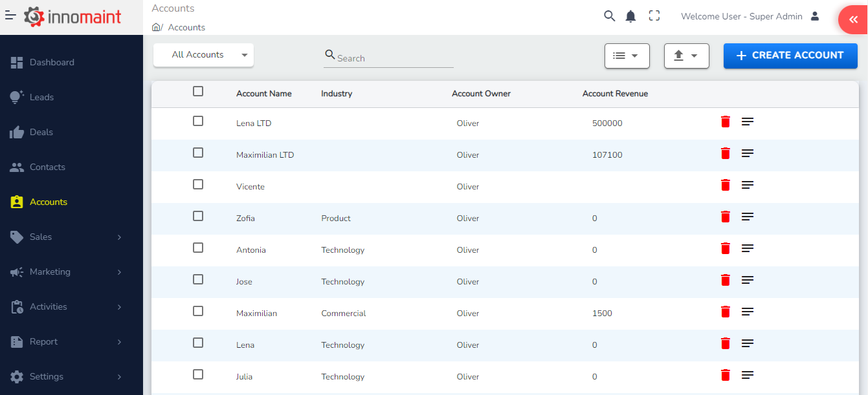
Task: Delete the Lena LTD account
Action: click(725, 122)
